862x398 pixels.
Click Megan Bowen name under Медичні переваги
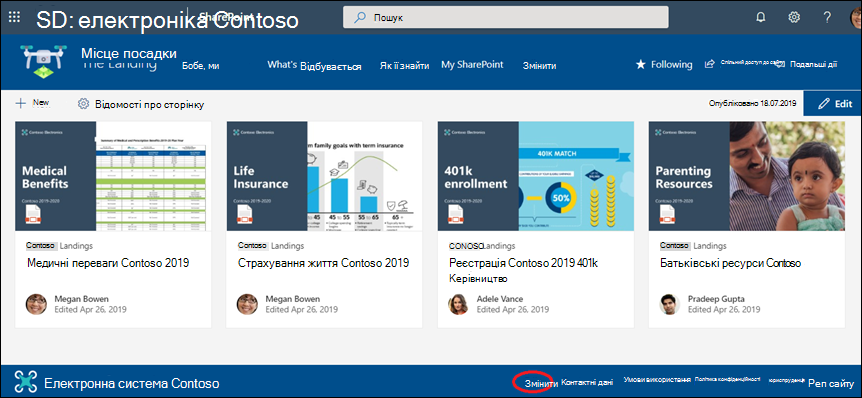pos(81,299)
